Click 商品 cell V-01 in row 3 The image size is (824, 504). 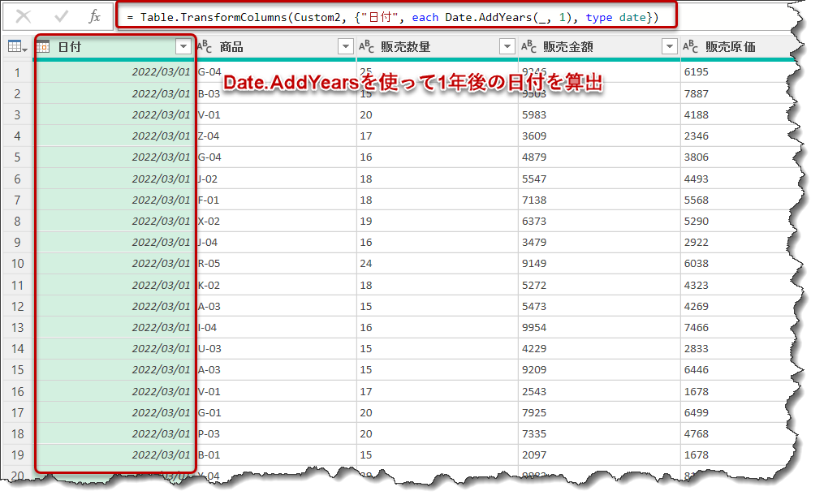(276, 114)
